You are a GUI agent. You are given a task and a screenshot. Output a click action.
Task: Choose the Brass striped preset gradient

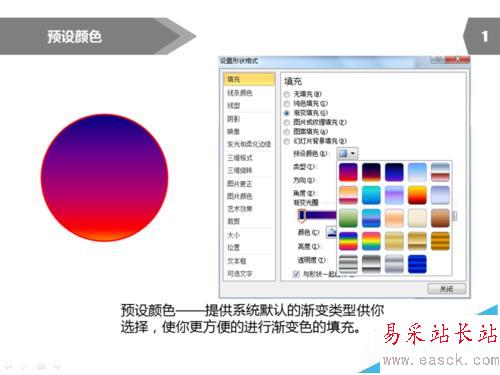(440, 241)
